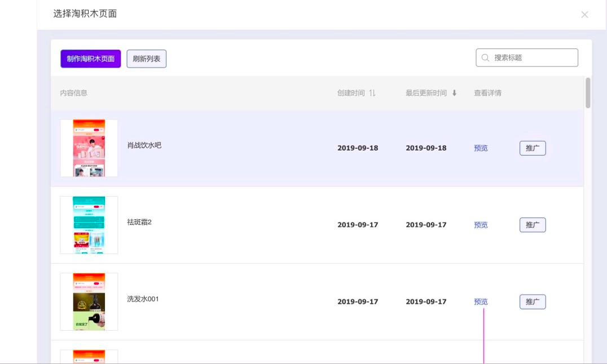The image size is (607, 364).
Task: Click the 制作淘积木页面 button
Action: [x=91, y=59]
